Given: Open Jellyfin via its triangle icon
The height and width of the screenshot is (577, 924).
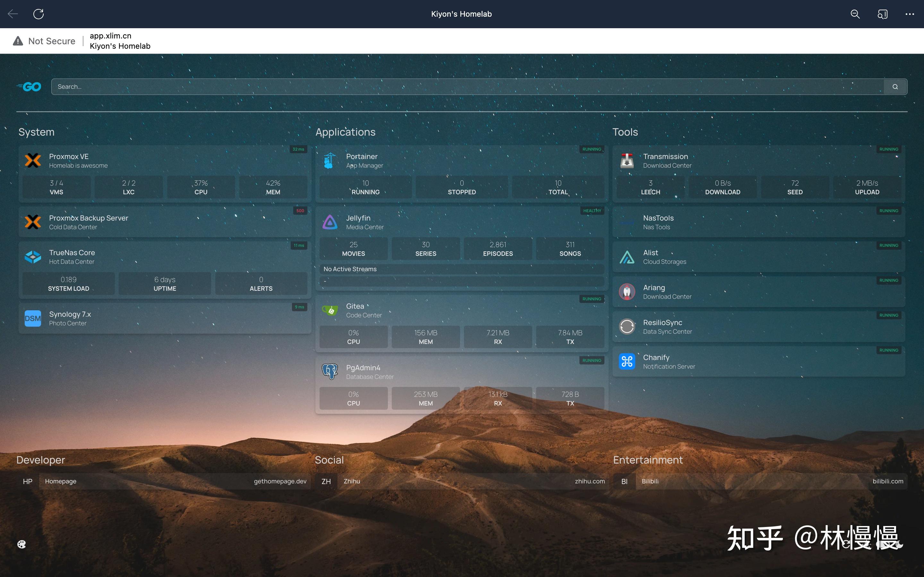Looking at the screenshot, I should (x=329, y=222).
